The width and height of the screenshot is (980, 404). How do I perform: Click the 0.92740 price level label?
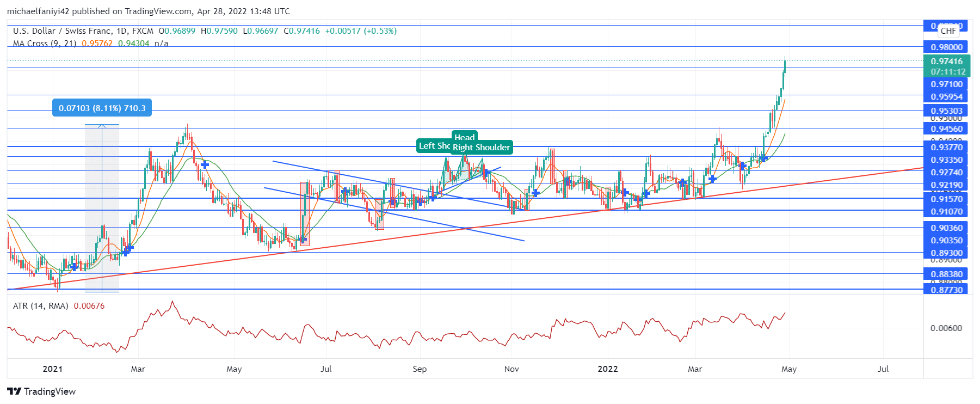click(x=947, y=172)
